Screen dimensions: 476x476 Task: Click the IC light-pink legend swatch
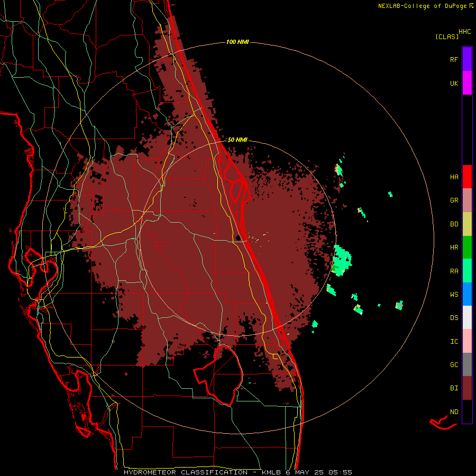click(x=467, y=341)
